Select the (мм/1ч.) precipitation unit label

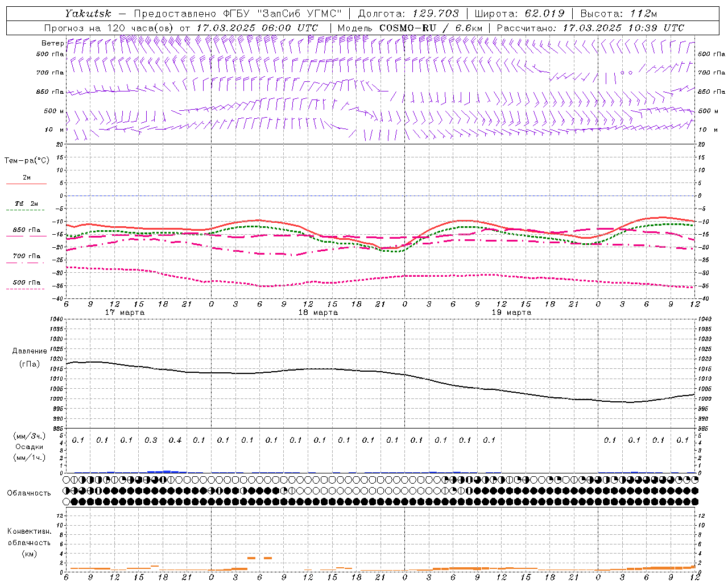point(30,458)
